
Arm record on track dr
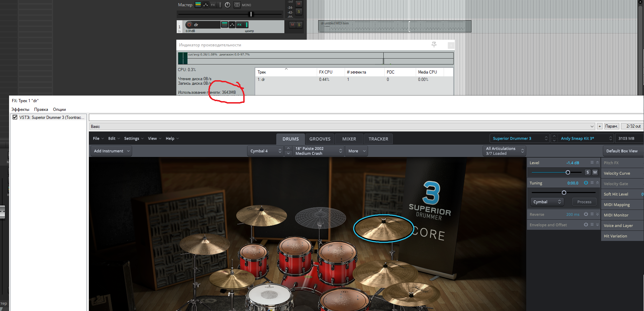(189, 25)
